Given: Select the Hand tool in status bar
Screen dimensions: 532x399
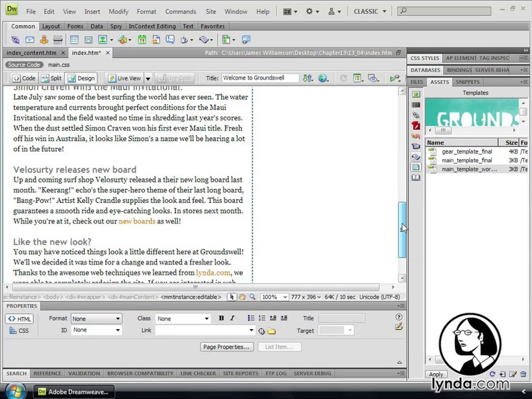Looking at the screenshot, I should (242, 297).
